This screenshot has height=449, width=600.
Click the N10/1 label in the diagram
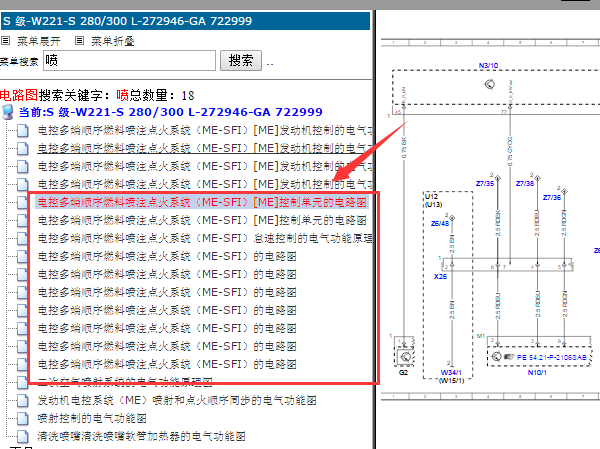pos(537,372)
